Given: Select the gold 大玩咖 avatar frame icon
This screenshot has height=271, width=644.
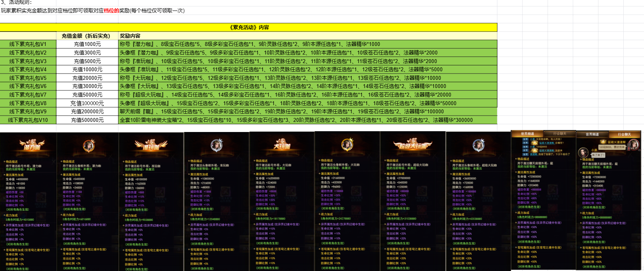Looking at the screenshot, I should (x=347, y=144).
